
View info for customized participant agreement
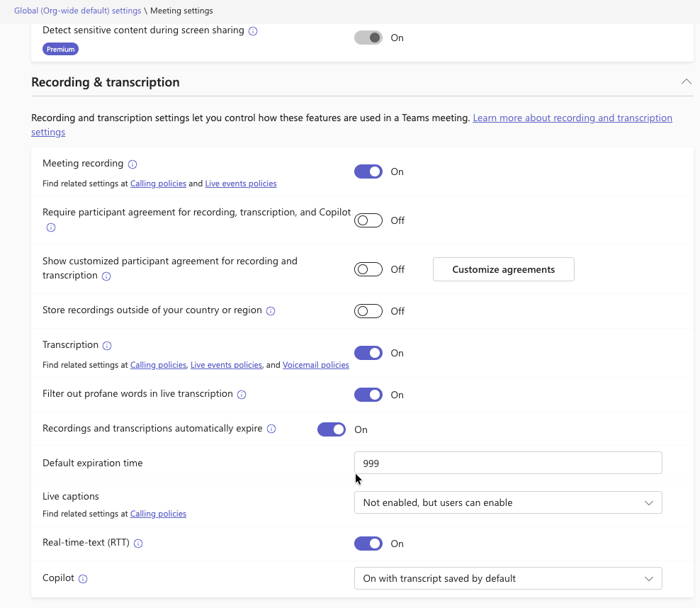106,276
